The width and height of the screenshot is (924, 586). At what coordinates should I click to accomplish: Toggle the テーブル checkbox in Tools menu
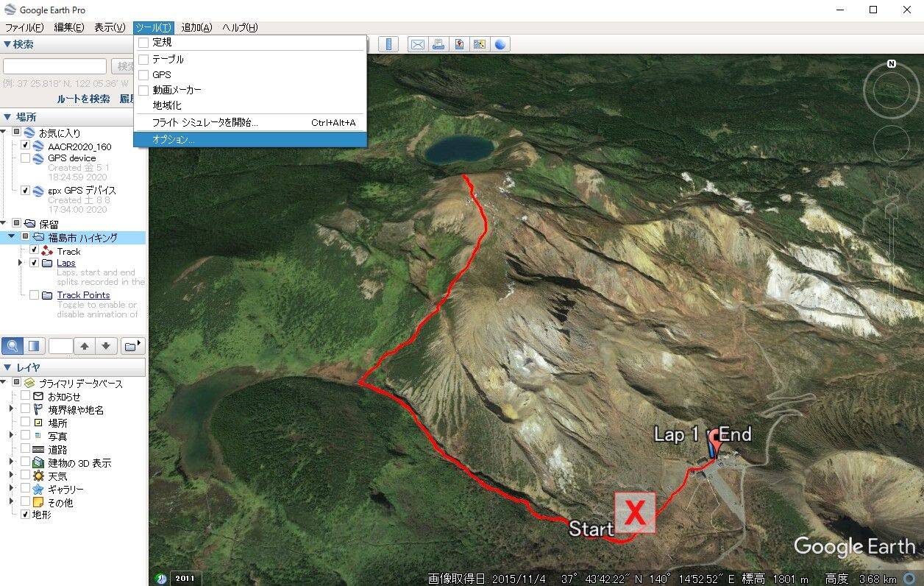[143, 59]
